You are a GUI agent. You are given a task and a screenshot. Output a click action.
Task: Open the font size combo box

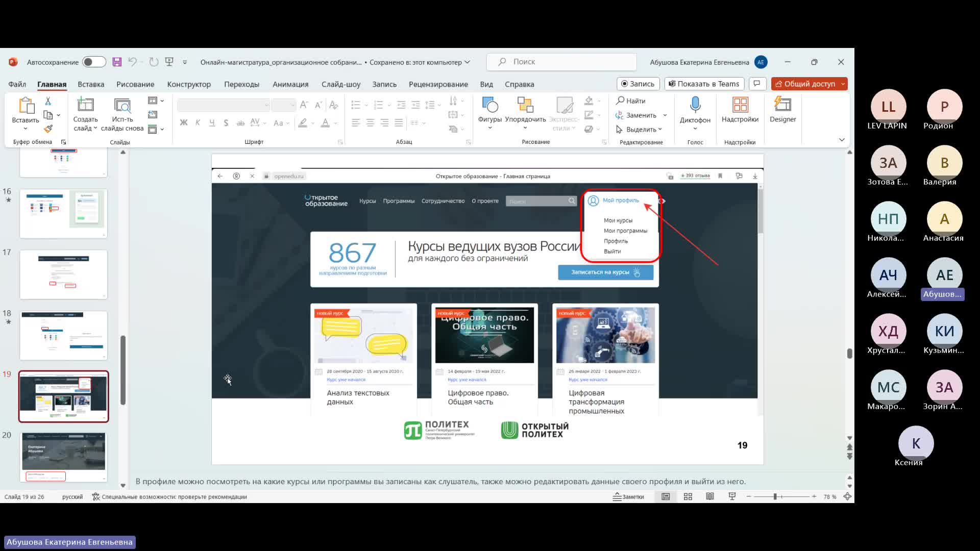(x=283, y=105)
